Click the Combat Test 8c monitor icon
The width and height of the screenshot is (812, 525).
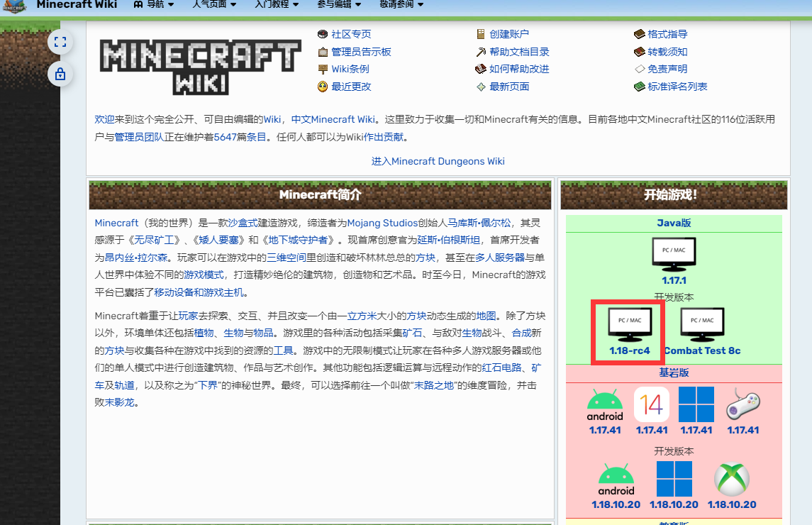(x=702, y=324)
